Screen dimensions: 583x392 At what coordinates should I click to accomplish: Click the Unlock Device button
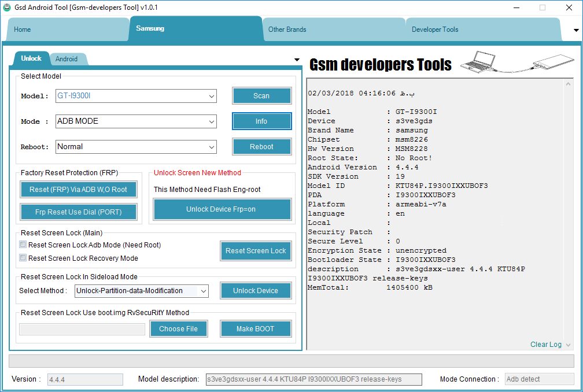tap(256, 291)
